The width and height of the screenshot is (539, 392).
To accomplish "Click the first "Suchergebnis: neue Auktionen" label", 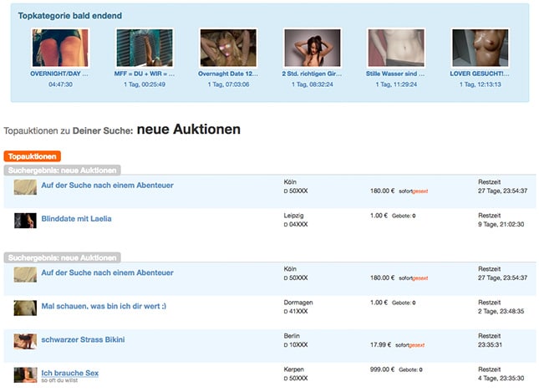I will 63,170.
